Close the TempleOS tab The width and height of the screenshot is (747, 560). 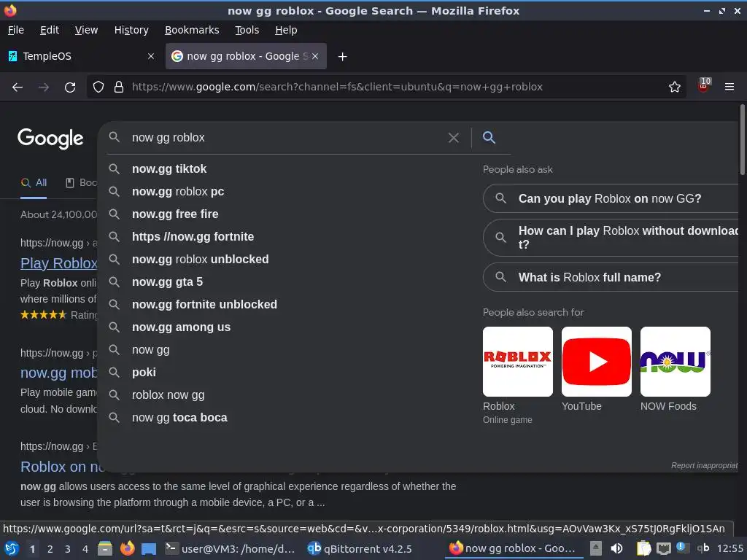(x=151, y=56)
